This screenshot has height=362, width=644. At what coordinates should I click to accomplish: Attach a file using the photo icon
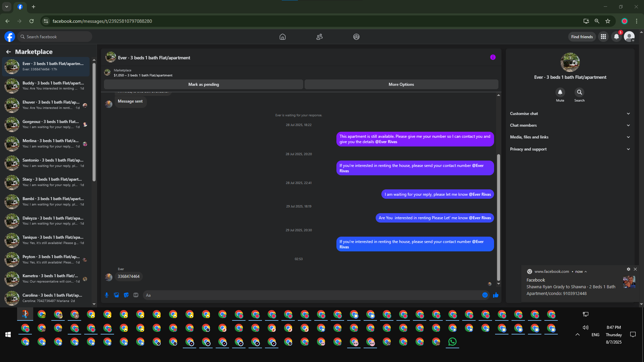(x=116, y=295)
